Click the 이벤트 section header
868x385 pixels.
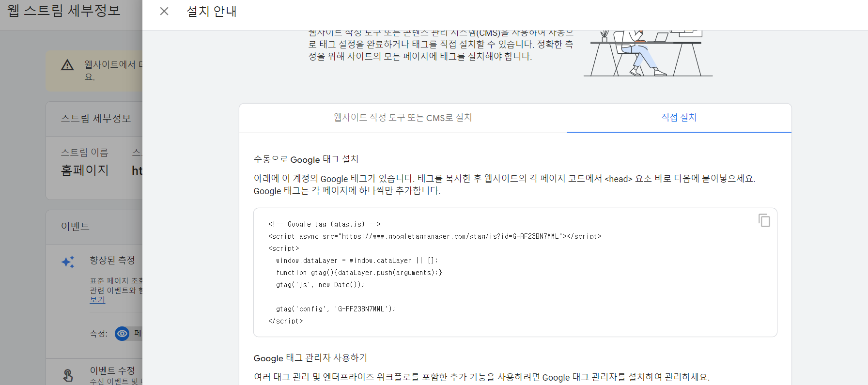click(75, 227)
